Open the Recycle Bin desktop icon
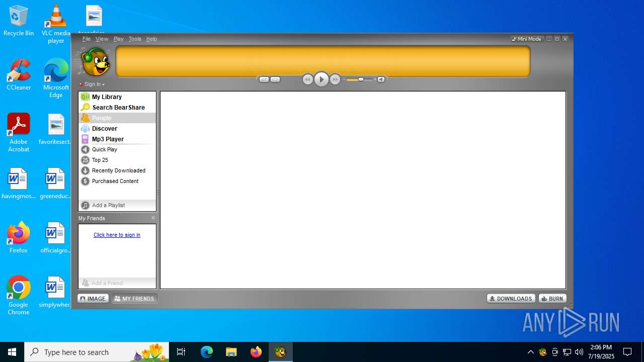The image size is (644, 362). pos(19,21)
